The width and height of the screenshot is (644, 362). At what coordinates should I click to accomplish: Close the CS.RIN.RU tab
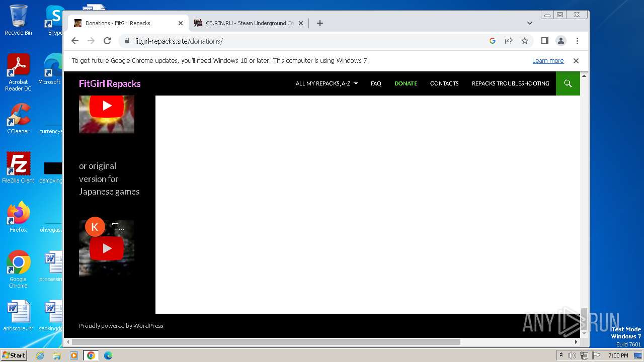[301, 23]
